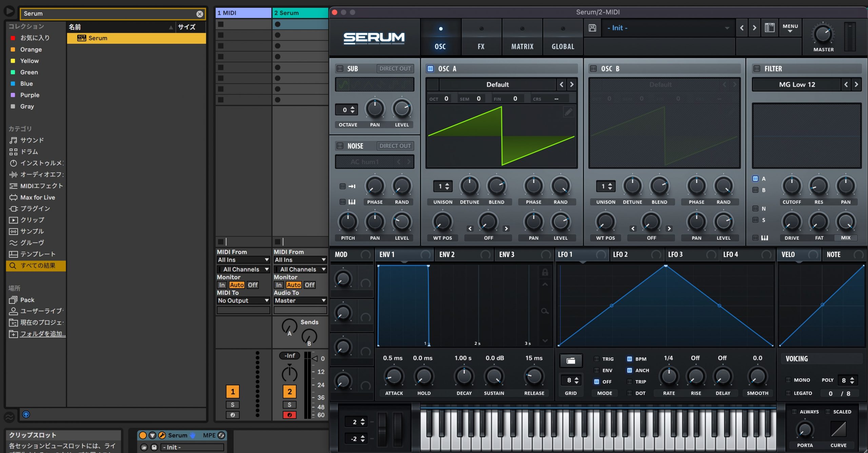Solo track 1 with S button

(x=233, y=405)
